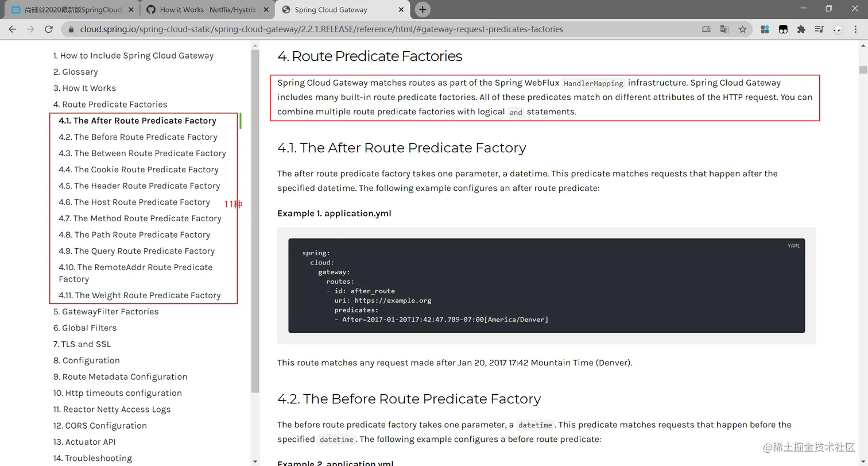Image resolution: width=868 pixels, height=466 pixels.
Task: Open '11. Reactor Netty Access Logs'
Action: (111, 409)
